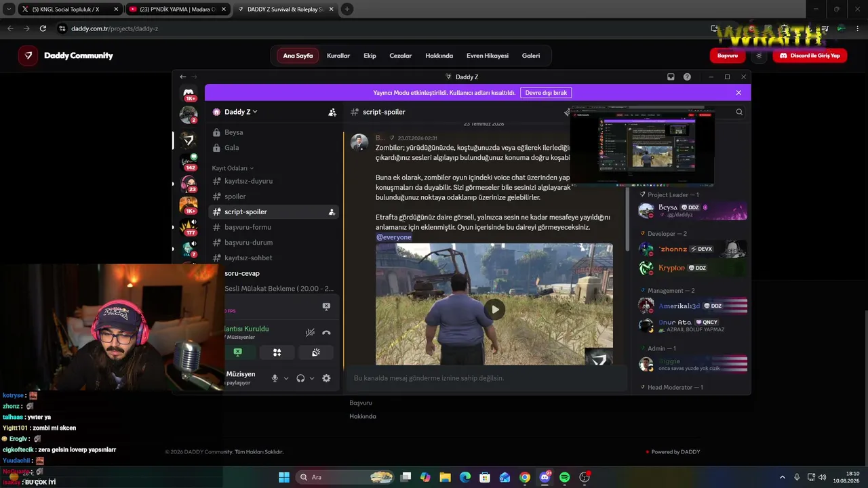The width and height of the screenshot is (868, 488).
Task: Open Beysa member profile
Action: click(x=692, y=211)
